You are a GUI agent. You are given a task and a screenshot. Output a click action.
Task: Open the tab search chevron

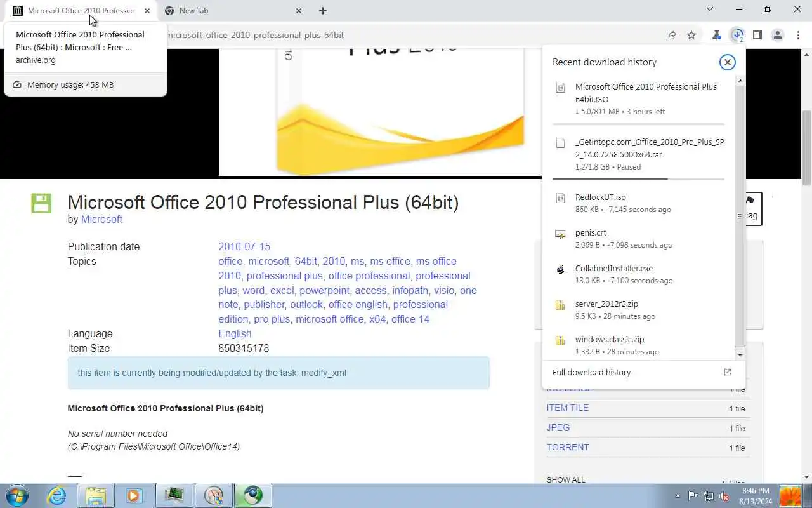point(710,10)
